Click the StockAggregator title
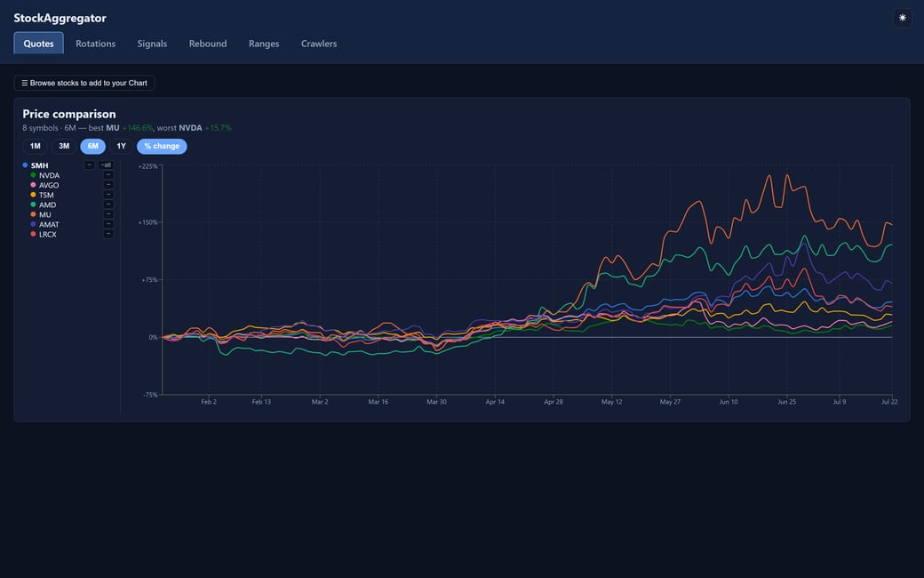Screen dimensions: 924x578 60,19
